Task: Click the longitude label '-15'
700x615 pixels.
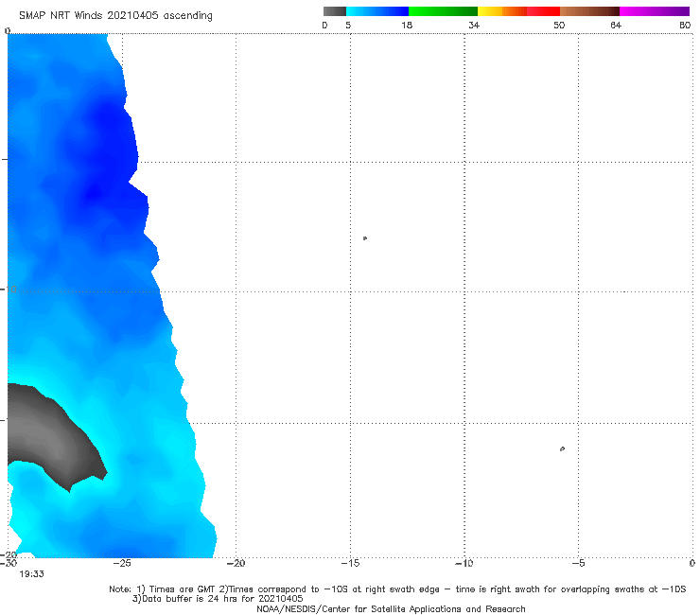Action: 350,563
